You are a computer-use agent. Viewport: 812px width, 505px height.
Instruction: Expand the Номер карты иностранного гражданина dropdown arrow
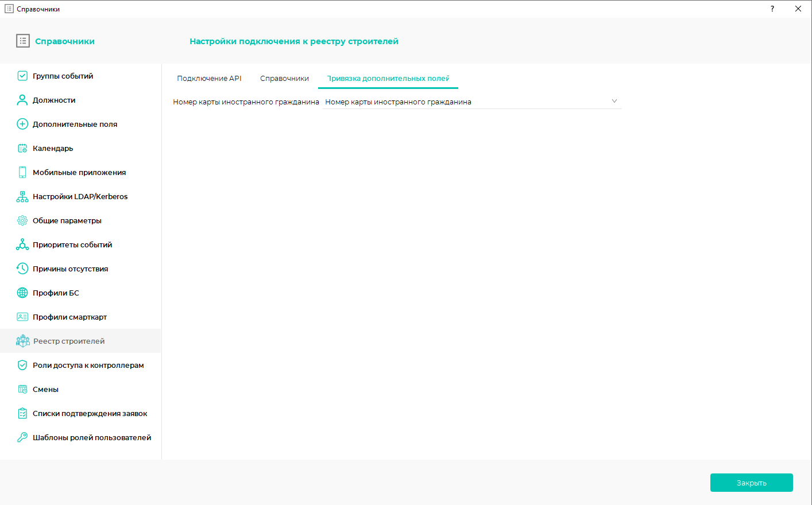pyautogui.click(x=614, y=102)
